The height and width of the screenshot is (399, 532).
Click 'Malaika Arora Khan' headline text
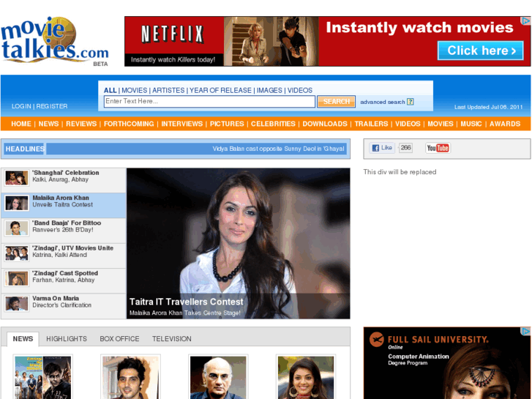(x=61, y=198)
